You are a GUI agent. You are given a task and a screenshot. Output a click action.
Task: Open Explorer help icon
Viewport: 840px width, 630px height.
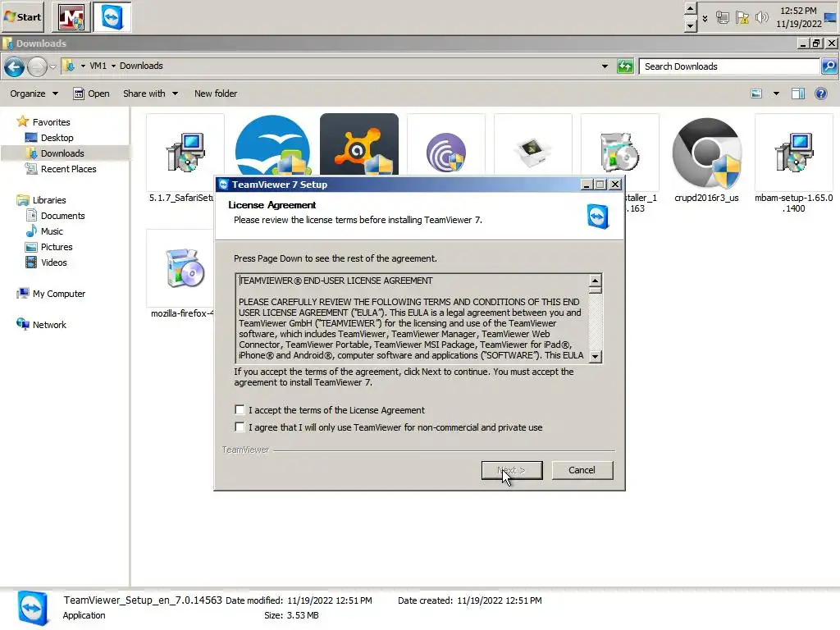pyautogui.click(x=820, y=94)
